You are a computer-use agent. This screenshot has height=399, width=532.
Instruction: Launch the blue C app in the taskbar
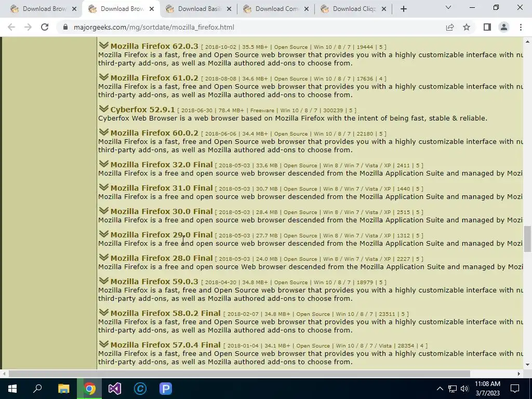pos(140,389)
